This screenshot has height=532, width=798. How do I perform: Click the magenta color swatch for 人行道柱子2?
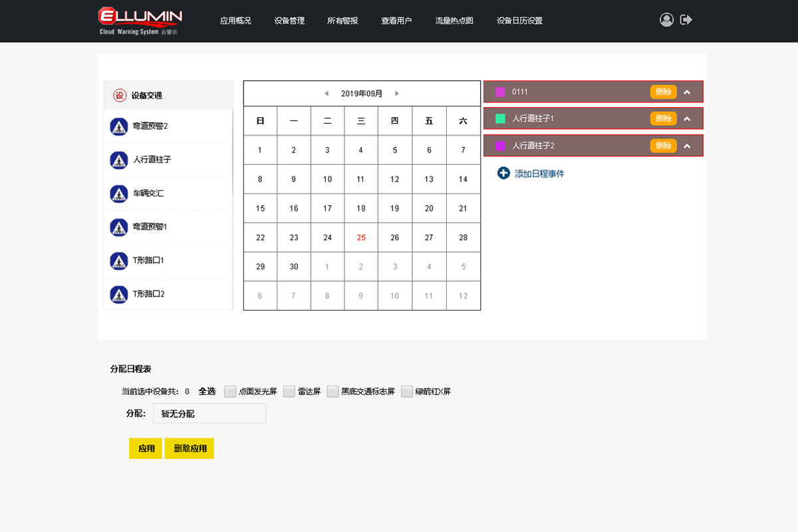coord(501,146)
